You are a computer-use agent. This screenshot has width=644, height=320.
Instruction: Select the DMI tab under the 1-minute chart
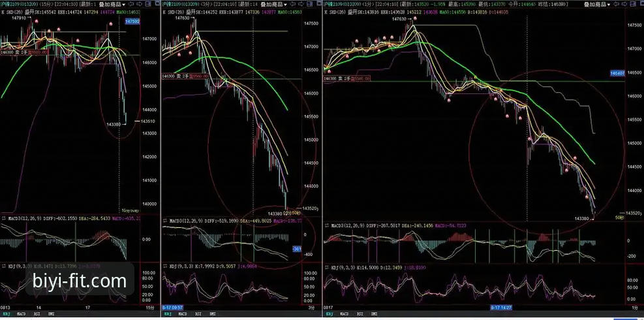point(374,314)
